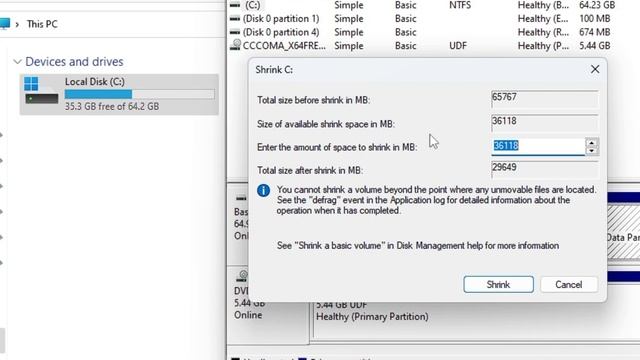Click the UDF file system cell
Image resolution: width=640 pixels, height=360 pixels.
click(458, 46)
